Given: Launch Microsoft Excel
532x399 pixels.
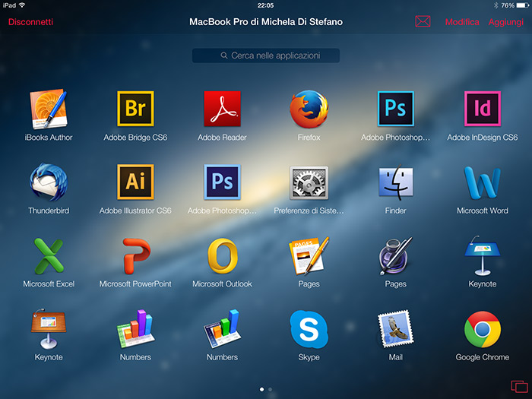Looking at the screenshot, I should [49, 256].
